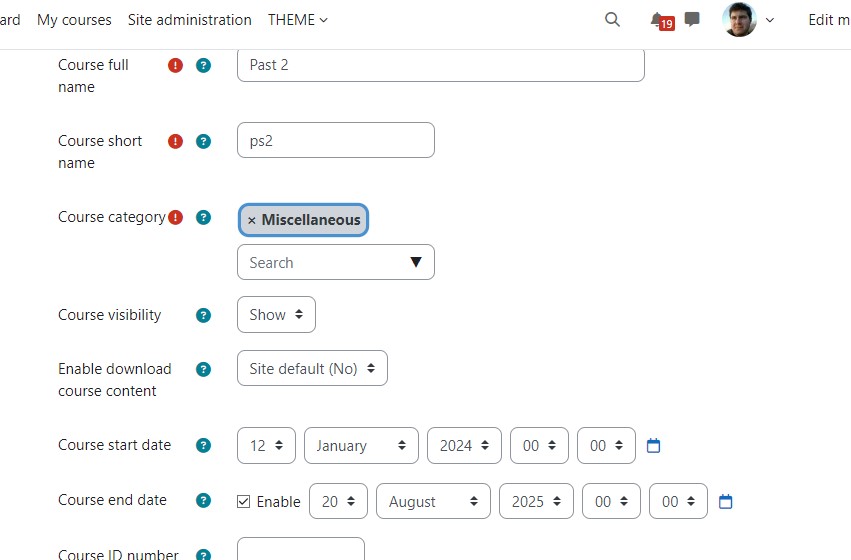The image size is (851, 560).
Task: Click the Course short name field
Action: pyautogui.click(x=336, y=140)
